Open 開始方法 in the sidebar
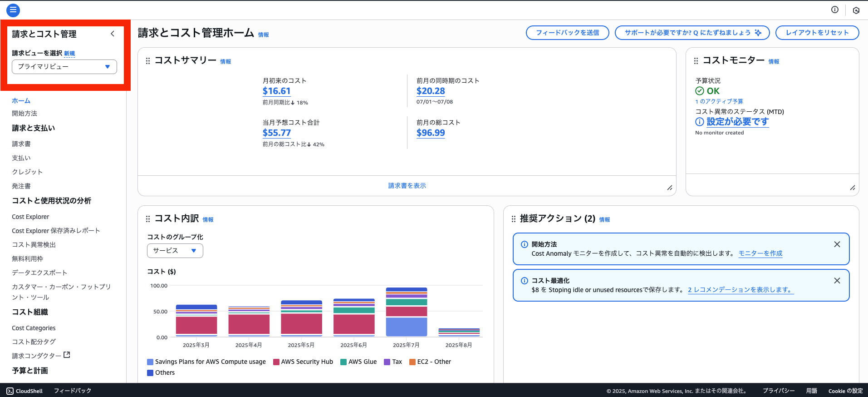The image size is (868, 397). [25, 114]
